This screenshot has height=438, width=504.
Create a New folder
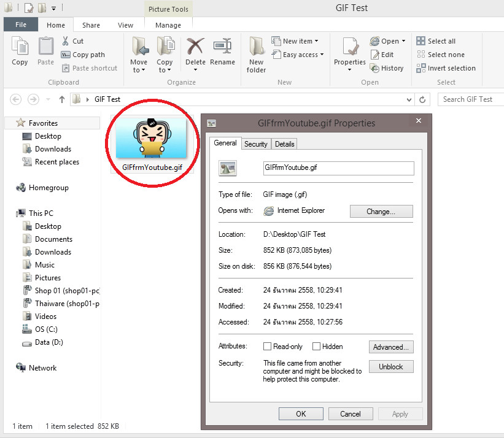coord(256,55)
